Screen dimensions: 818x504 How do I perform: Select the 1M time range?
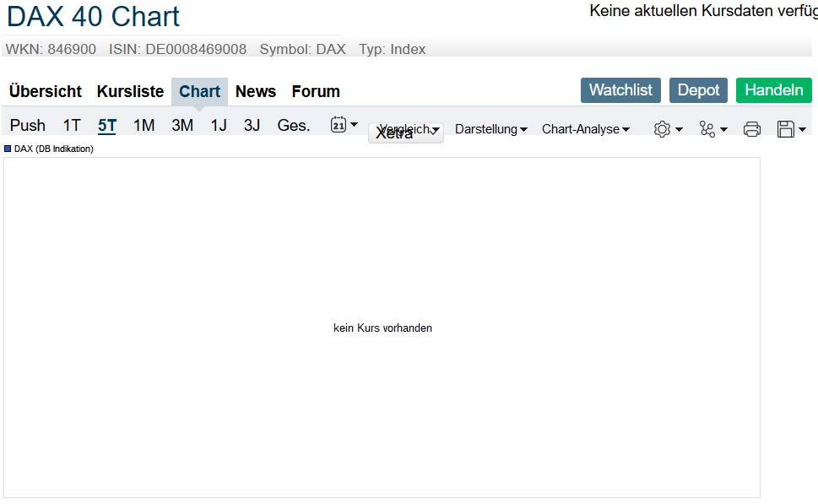(144, 125)
